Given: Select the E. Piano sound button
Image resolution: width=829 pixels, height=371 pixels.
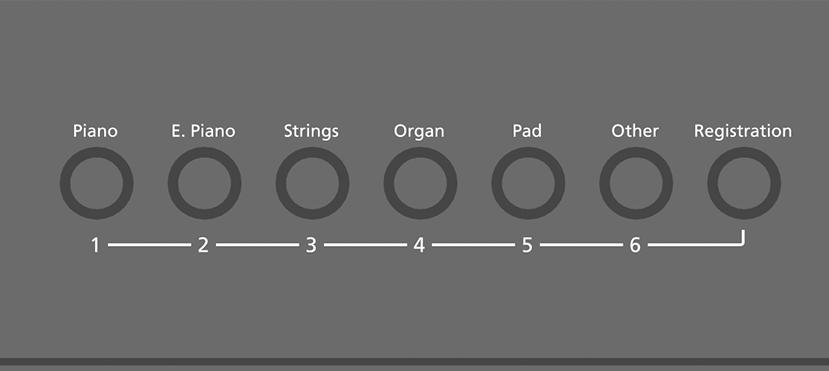Looking at the screenshot, I should [204, 183].
